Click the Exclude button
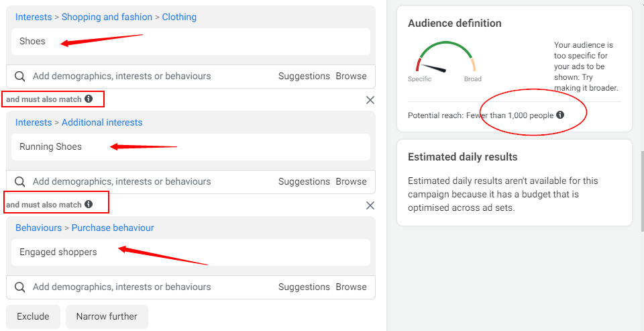 pos(33,317)
